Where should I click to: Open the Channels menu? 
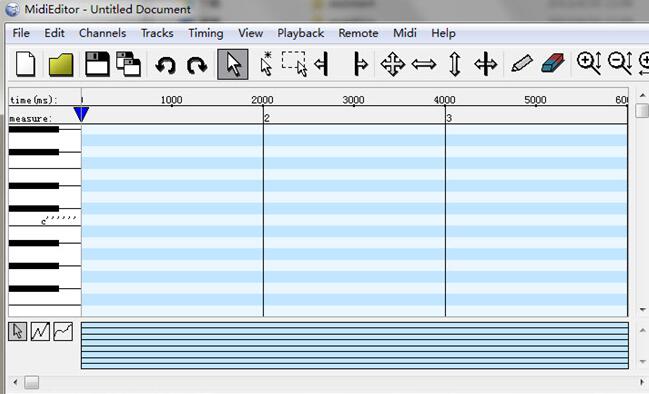tap(103, 33)
